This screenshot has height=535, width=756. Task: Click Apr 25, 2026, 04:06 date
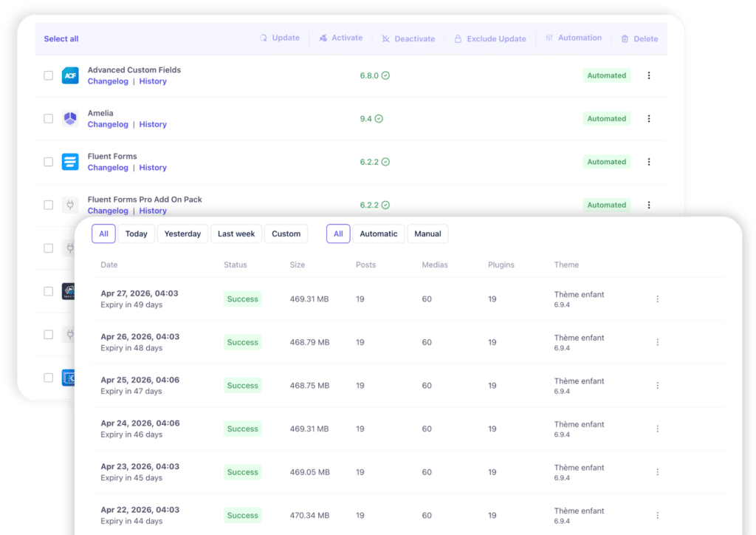point(140,380)
